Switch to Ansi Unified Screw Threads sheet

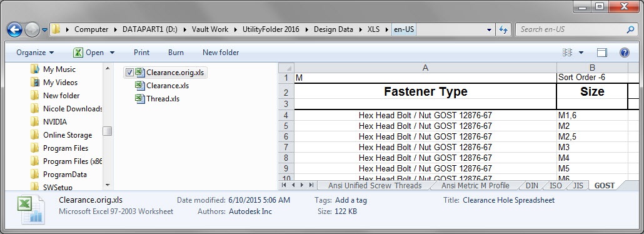point(375,185)
